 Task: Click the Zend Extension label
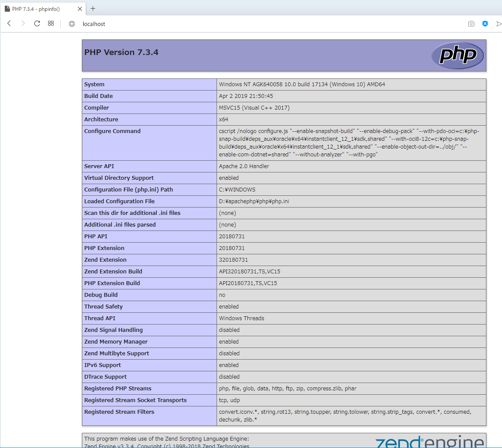[105, 260]
